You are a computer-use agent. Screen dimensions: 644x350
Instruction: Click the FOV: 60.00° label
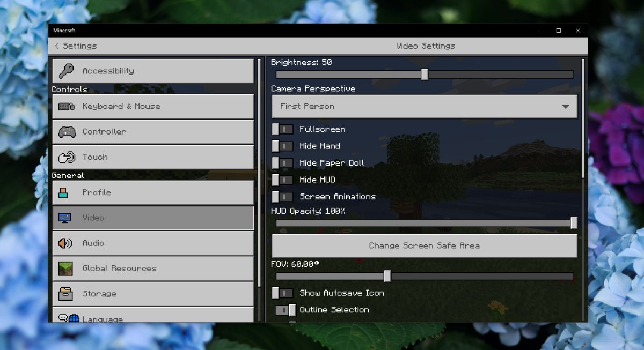(295, 264)
